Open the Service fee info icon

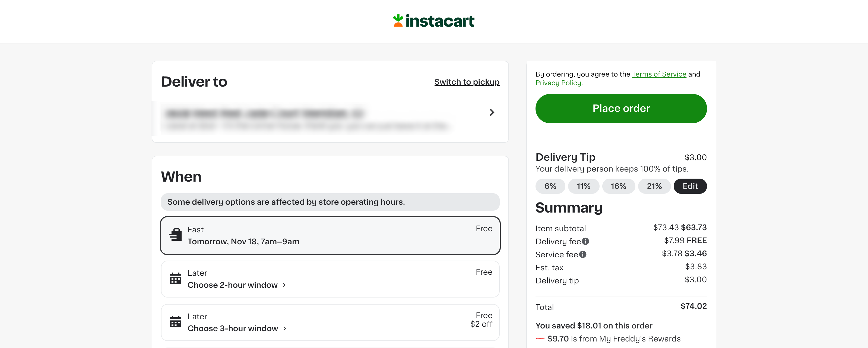pyautogui.click(x=582, y=254)
